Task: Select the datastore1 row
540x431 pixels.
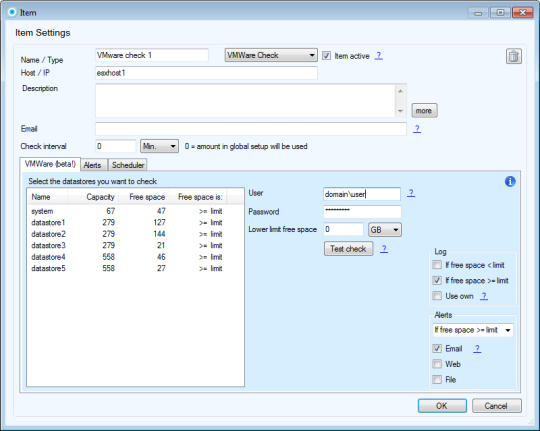Action: pos(127,223)
